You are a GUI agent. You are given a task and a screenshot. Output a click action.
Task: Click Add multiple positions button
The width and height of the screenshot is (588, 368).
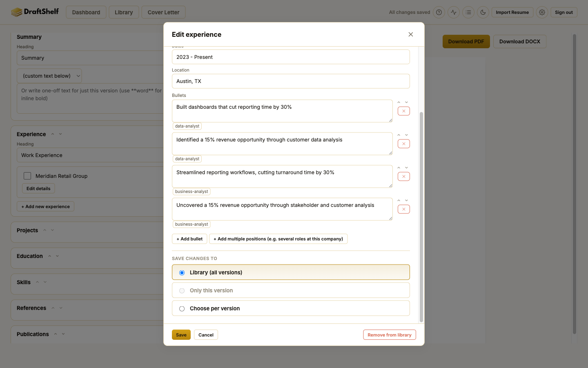point(278,239)
